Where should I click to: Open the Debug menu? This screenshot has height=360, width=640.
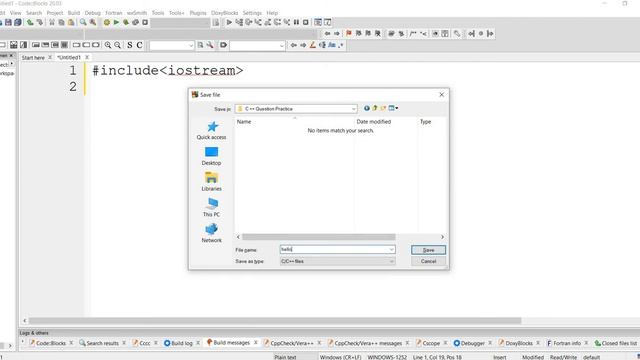(x=93, y=13)
